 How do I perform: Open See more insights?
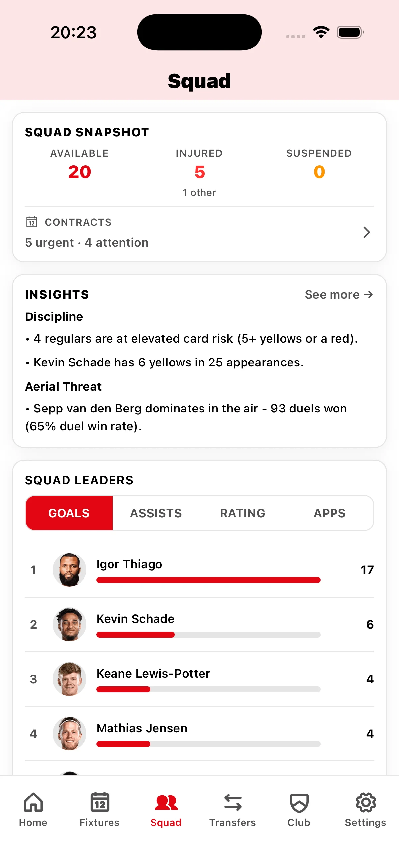(338, 294)
